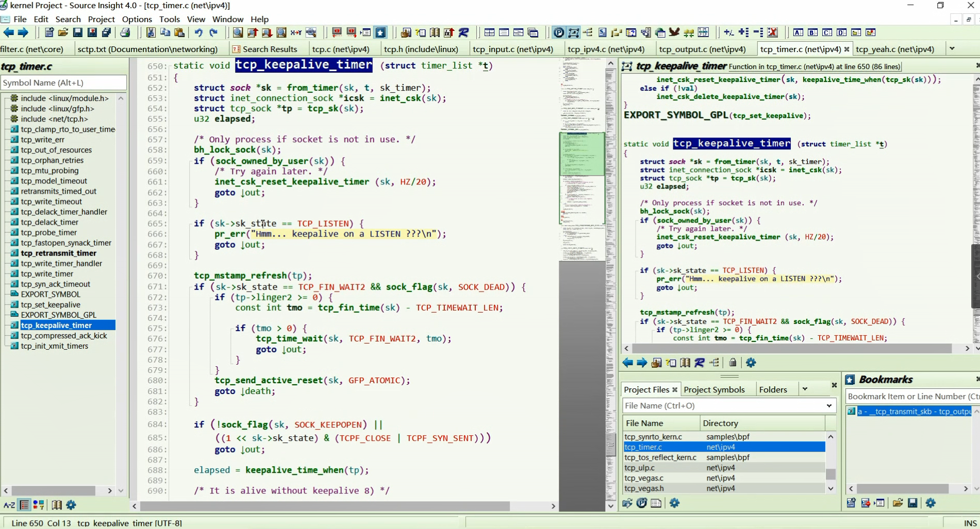Open the file tabs overflow dropdown
The image size is (980, 529).
952,48
